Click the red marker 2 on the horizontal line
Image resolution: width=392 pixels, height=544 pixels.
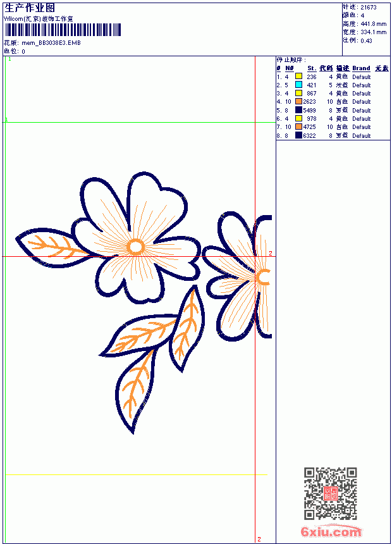click(271, 253)
